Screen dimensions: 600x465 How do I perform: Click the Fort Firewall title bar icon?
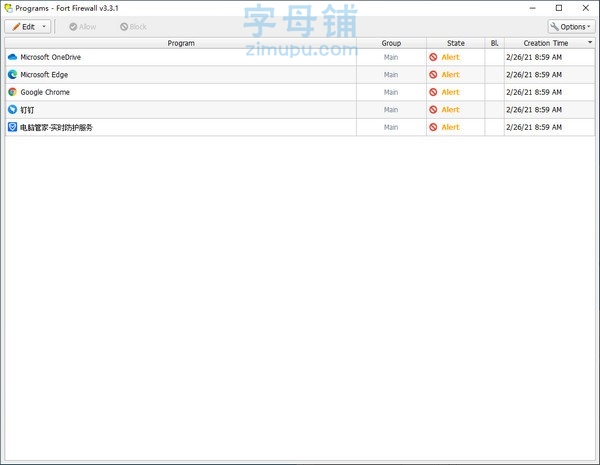coord(8,8)
